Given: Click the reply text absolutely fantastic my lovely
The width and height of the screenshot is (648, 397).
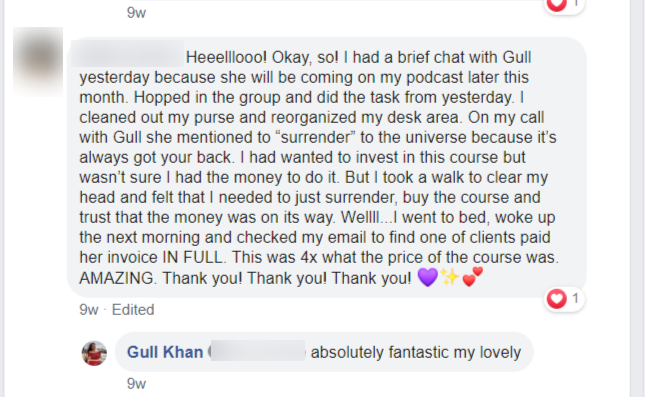Looking at the screenshot, I should (x=416, y=352).
